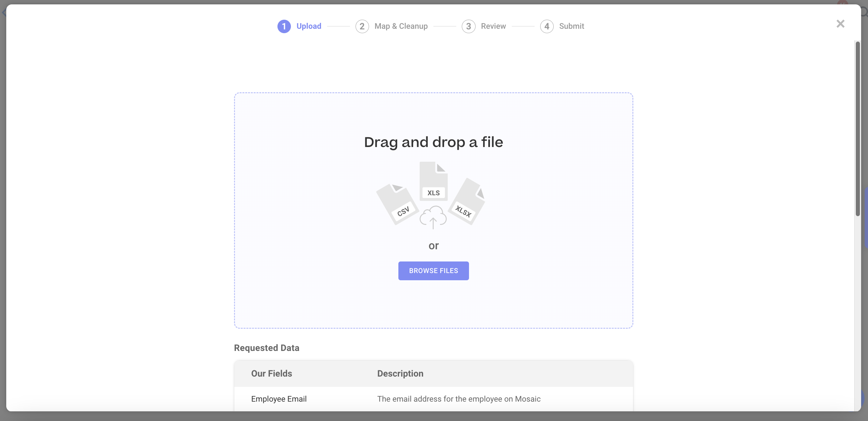Go to the Upload step label
868x421 pixels.
309,26
